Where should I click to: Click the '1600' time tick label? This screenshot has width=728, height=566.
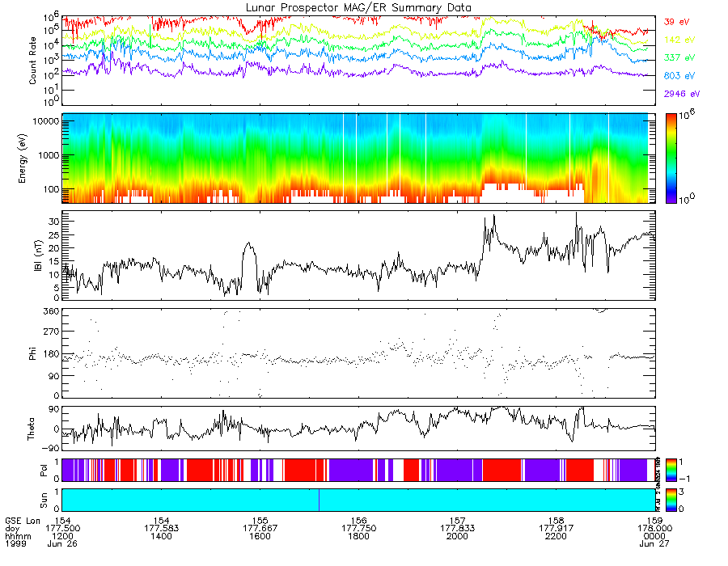click(260, 536)
